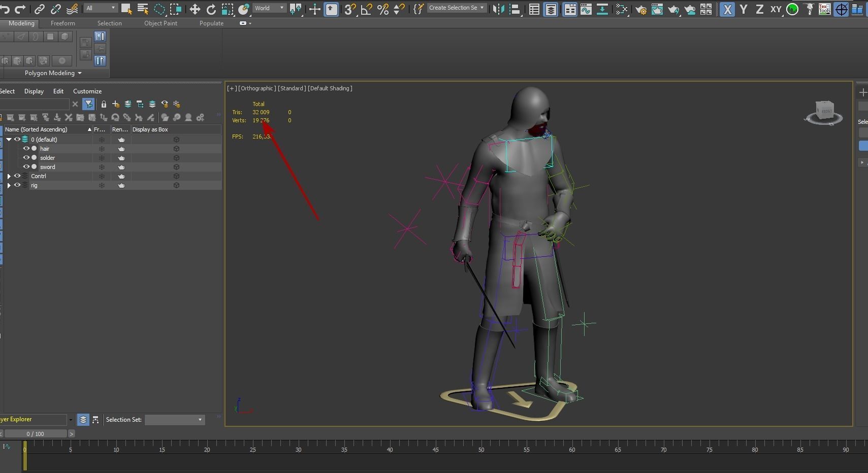Hide the sword object via its eye icon
The height and width of the screenshot is (473, 868).
(26, 167)
